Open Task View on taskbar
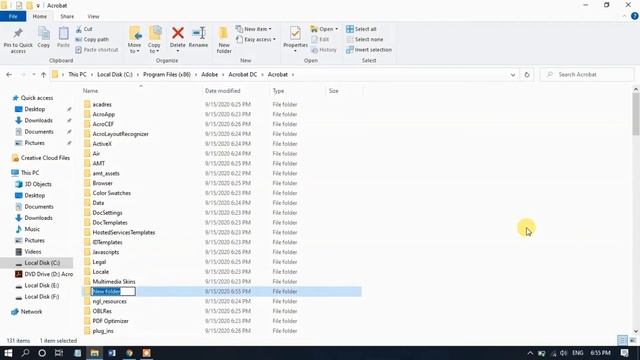The height and width of the screenshot is (360, 640). [x=59, y=353]
